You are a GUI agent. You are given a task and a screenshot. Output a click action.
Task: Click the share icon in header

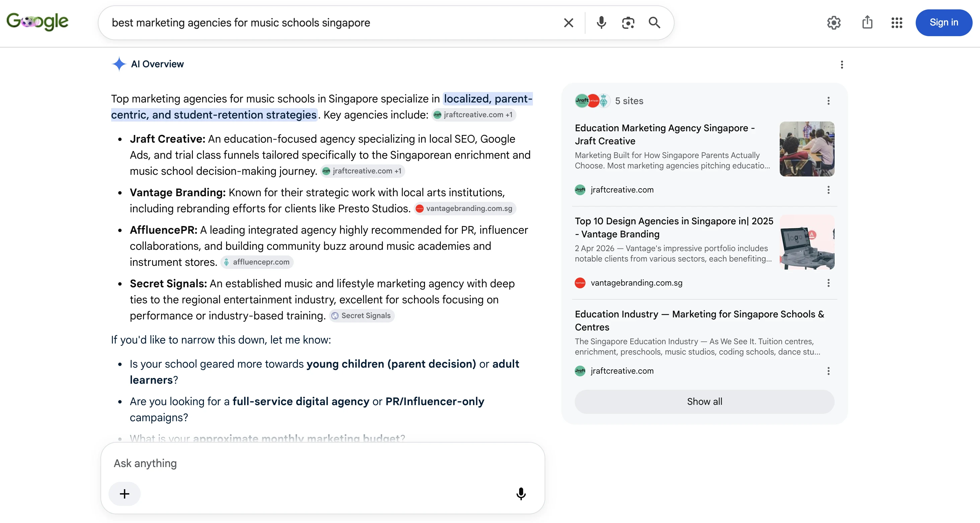(867, 22)
